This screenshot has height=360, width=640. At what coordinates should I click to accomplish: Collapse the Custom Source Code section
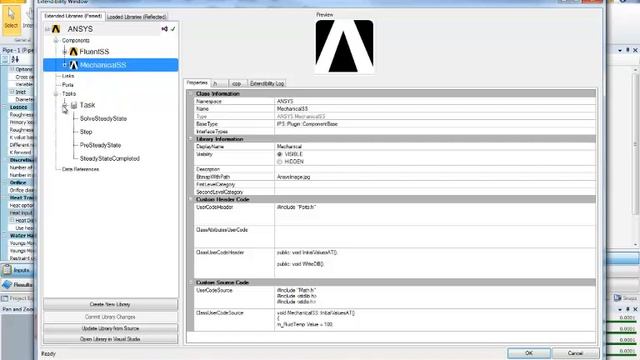[x=190, y=282]
